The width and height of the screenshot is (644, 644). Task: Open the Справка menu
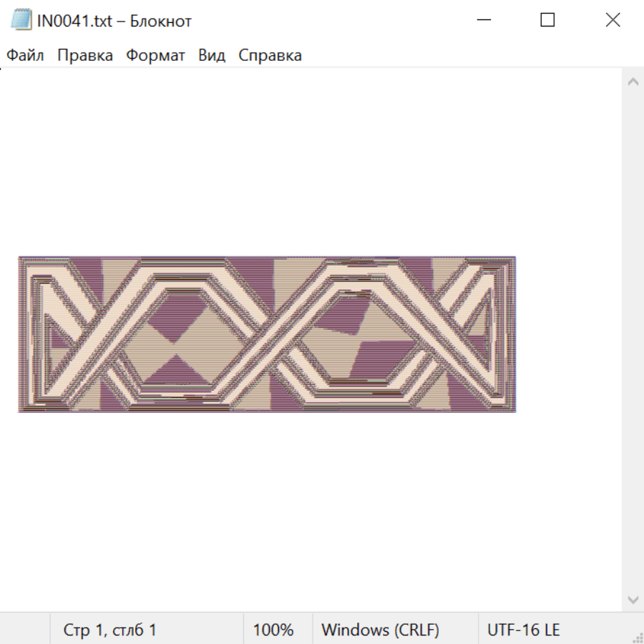tap(270, 56)
